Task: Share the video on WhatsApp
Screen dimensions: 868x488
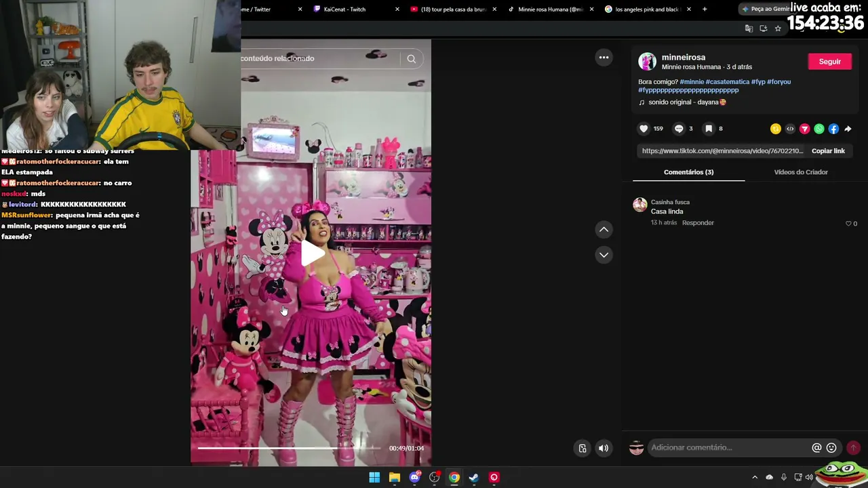Action: [819, 129]
